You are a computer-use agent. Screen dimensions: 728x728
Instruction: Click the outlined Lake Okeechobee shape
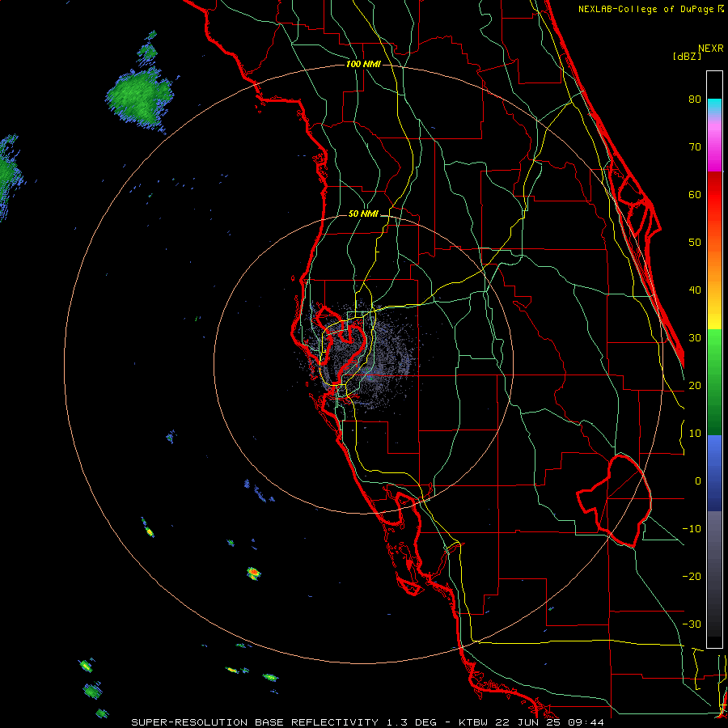(614, 500)
